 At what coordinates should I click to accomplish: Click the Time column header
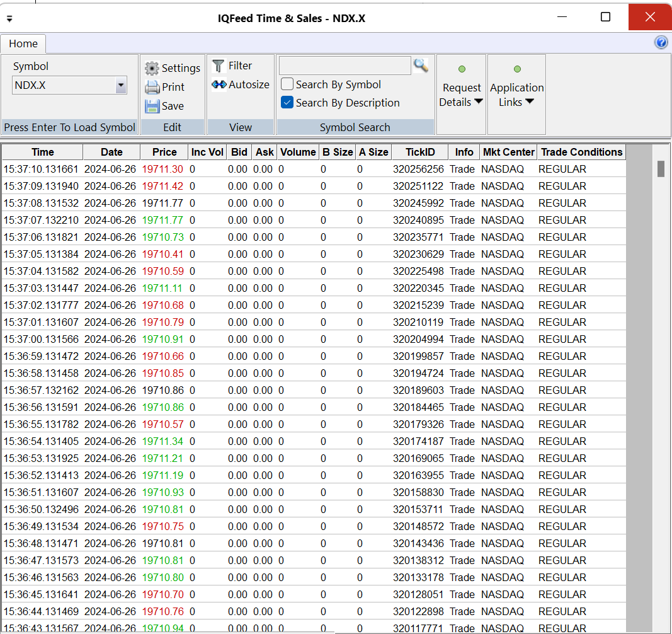[x=43, y=152]
